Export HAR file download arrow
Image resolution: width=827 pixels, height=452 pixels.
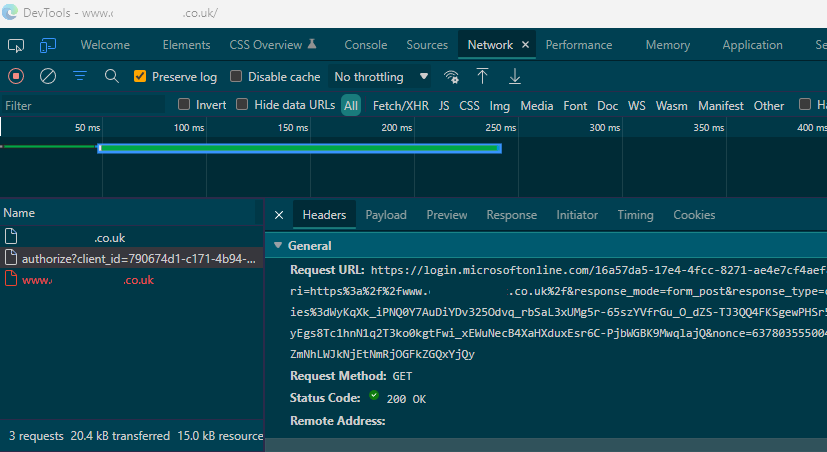[x=515, y=76]
